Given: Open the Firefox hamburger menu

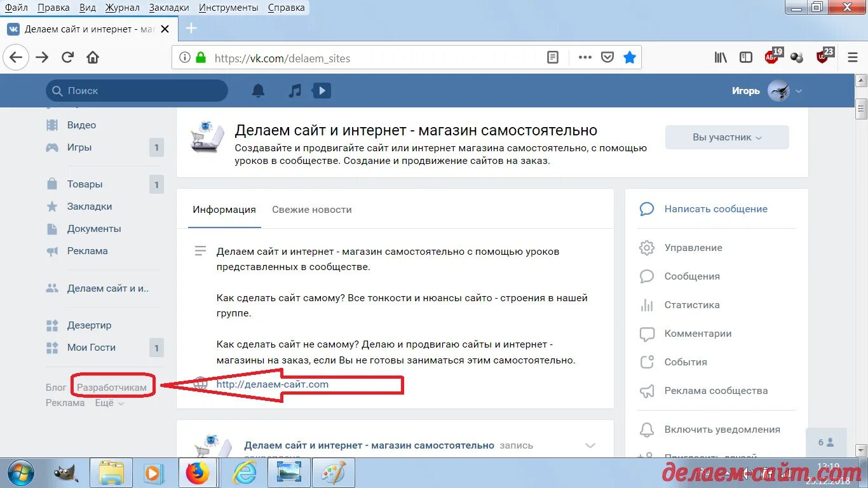Looking at the screenshot, I should point(853,57).
